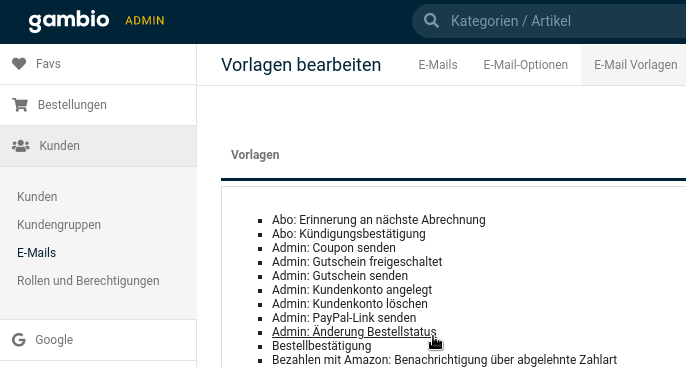The image size is (686, 367).
Task: Select E-Mails in the sidebar submenu
Action: point(37,252)
